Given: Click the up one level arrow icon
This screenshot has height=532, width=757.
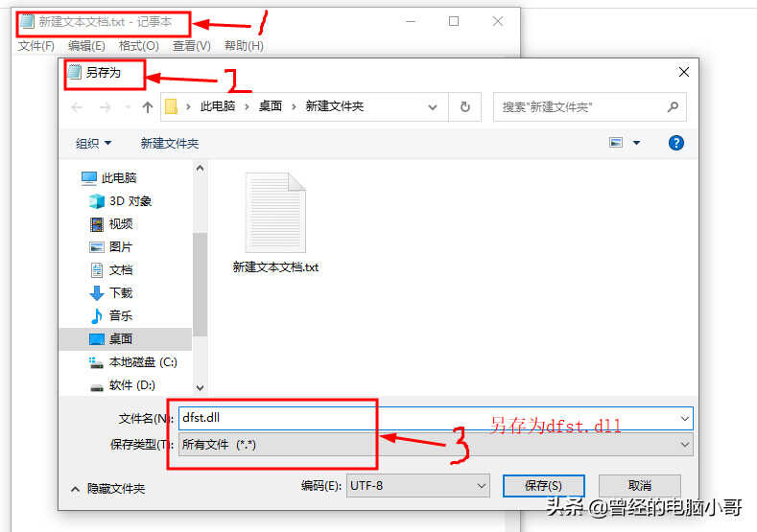Looking at the screenshot, I should pos(148,107).
